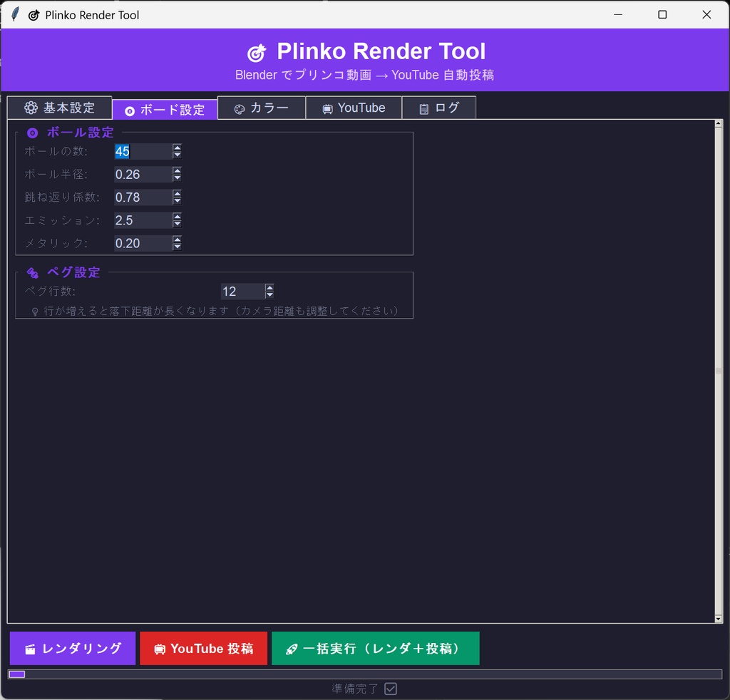Click the peg icon next to ペグ設定 header
The height and width of the screenshot is (700, 730).
click(x=31, y=272)
